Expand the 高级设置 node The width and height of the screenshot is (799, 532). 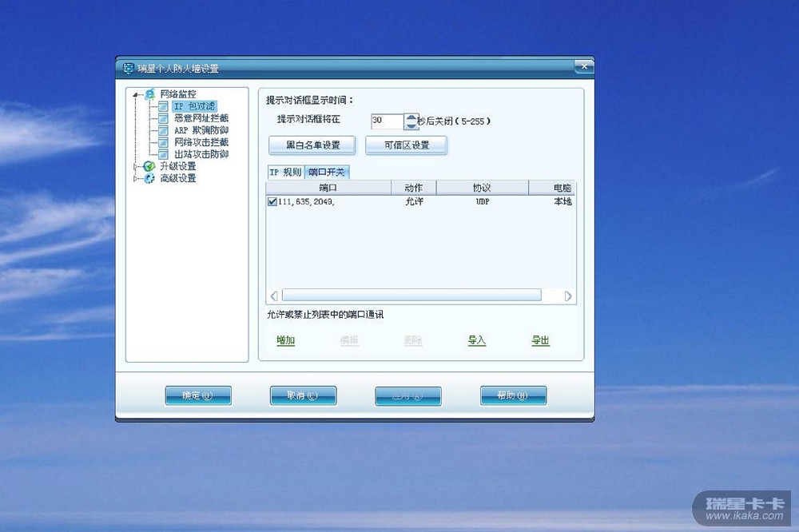[136, 179]
